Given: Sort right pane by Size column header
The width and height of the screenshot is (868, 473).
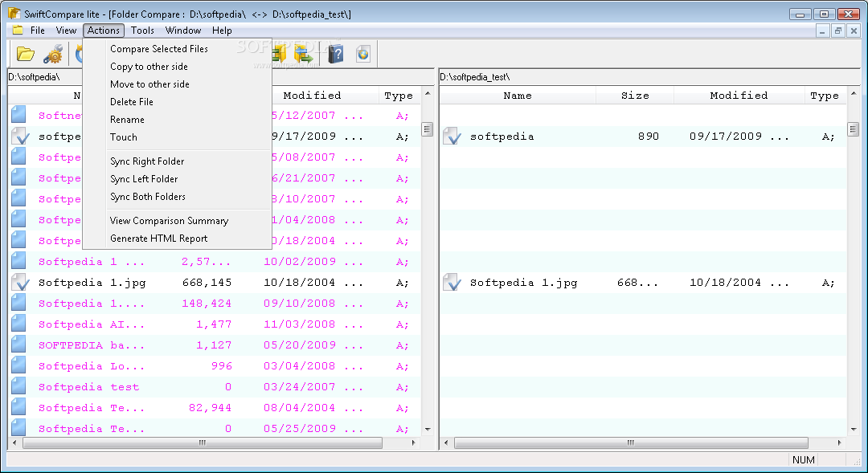Looking at the screenshot, I should click(635, 96).
